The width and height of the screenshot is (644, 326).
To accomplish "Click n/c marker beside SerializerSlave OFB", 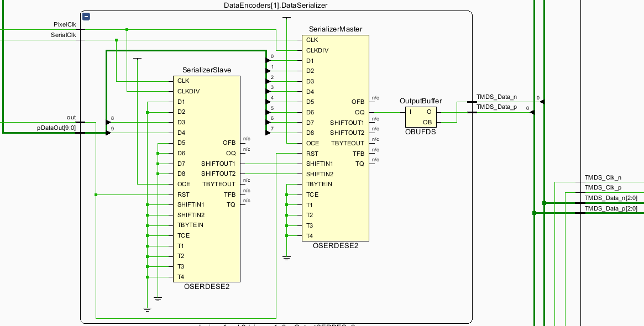I will pos(247,139).
